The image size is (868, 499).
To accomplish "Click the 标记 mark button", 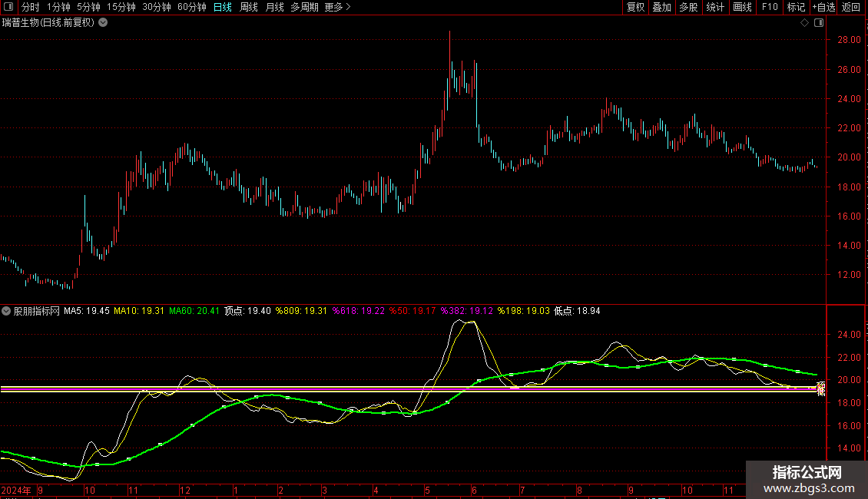I will coord(796,7).
